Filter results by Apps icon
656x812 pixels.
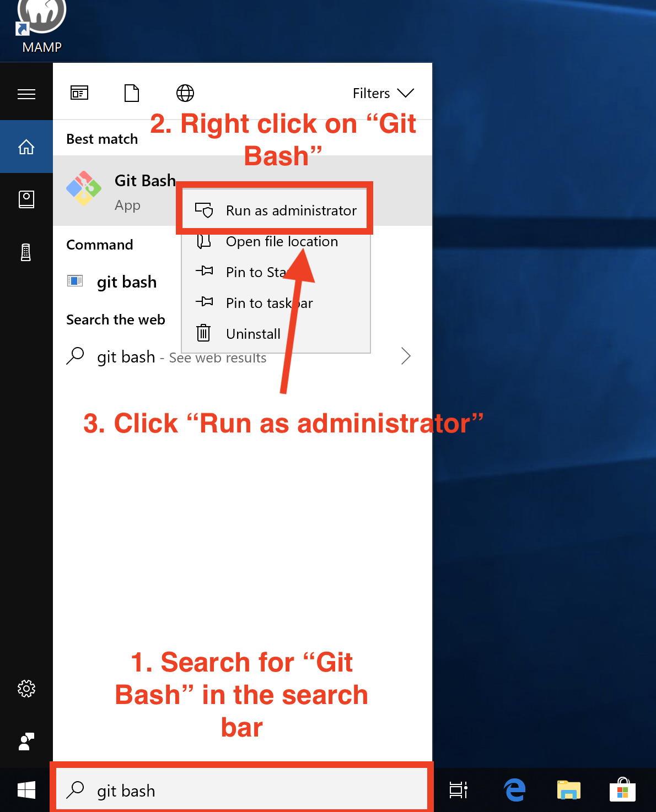point(79,93)
